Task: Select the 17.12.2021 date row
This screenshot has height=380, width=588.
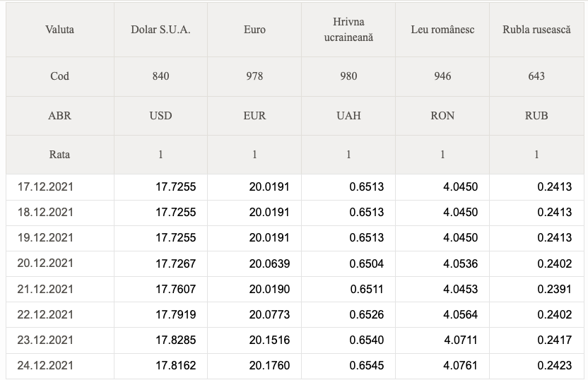Action: pos(45,186)
